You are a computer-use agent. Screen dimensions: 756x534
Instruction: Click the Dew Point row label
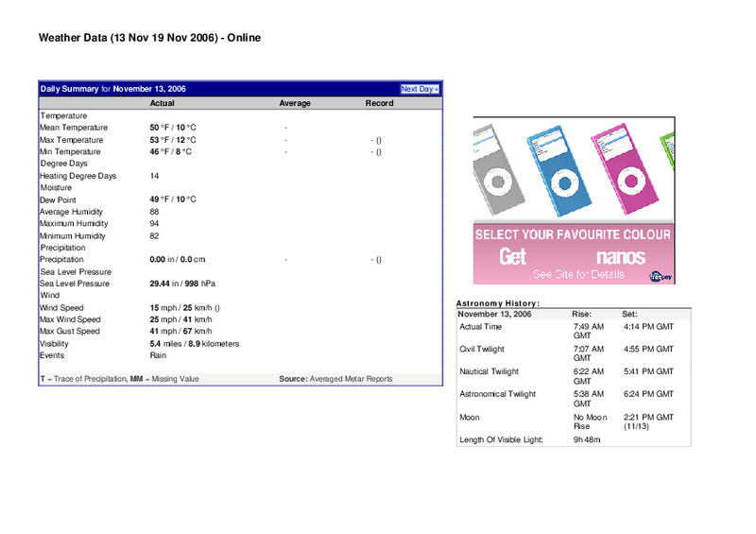coord(58,199)
